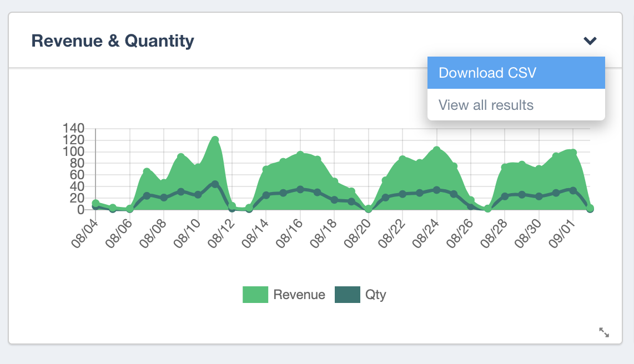
Task: Click the Qty data point at 08/11
Action: [x=215, y=184]
